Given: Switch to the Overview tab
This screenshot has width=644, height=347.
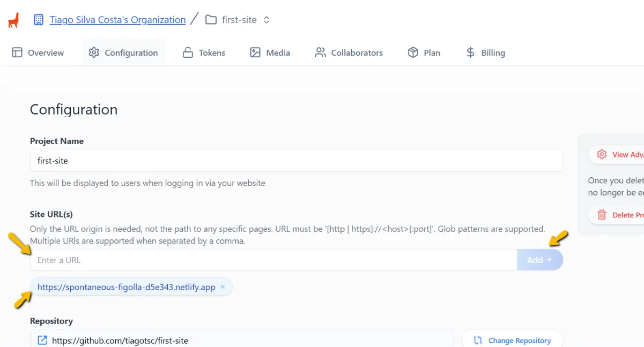Looking at the screenshot, I should [38, 52].
